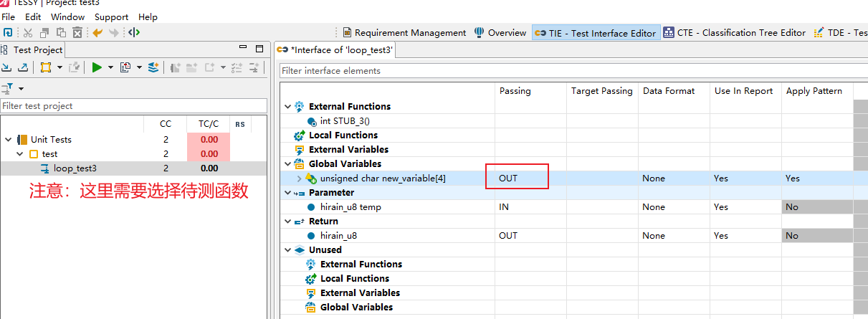Open the Window menu
The height and width of the screenshot is (319, 868).
67,16
